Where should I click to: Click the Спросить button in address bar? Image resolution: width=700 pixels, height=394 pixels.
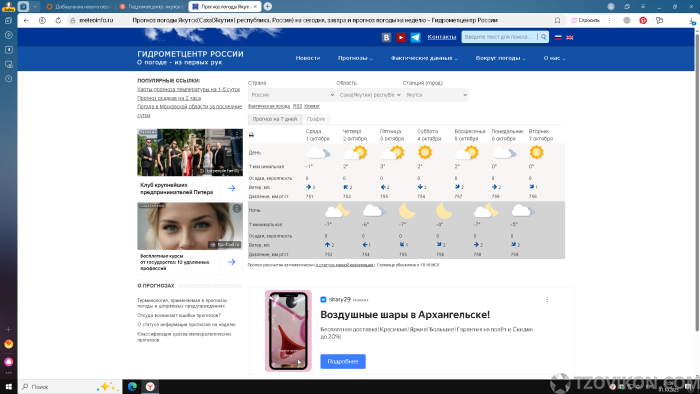[x=586, y=21]
